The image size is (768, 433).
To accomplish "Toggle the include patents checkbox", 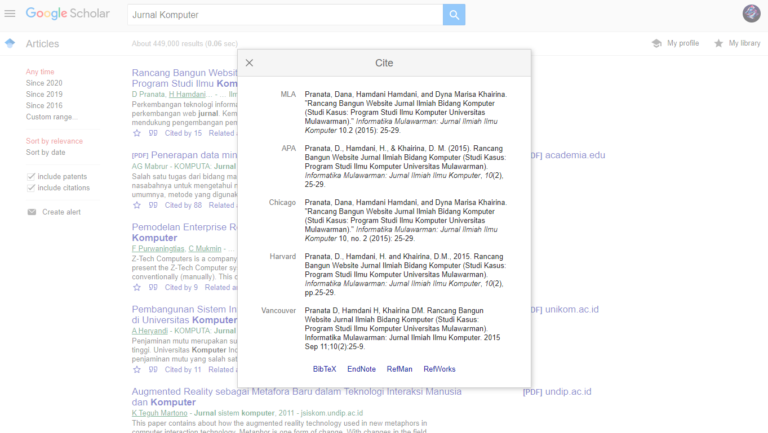I will pos(31,176).
